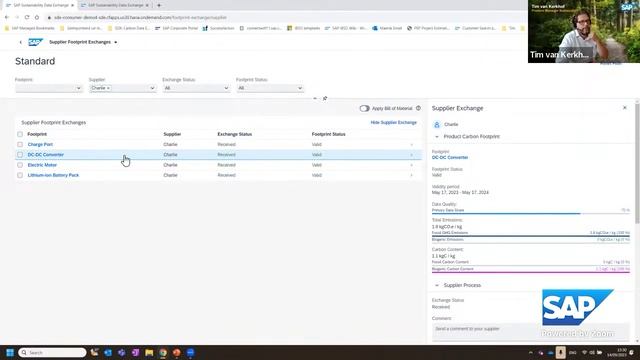Click the Windows taskbar Search box
Viewport: 640px width, 360px height.
pos(52,352)
